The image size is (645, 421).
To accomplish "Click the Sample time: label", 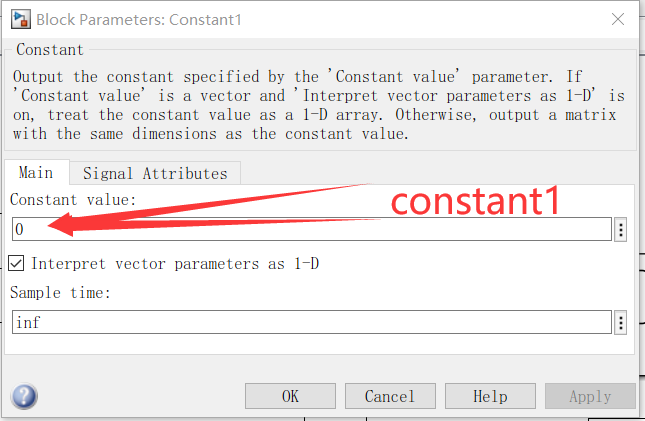I will pyautogui.click(x=59, y=293).
